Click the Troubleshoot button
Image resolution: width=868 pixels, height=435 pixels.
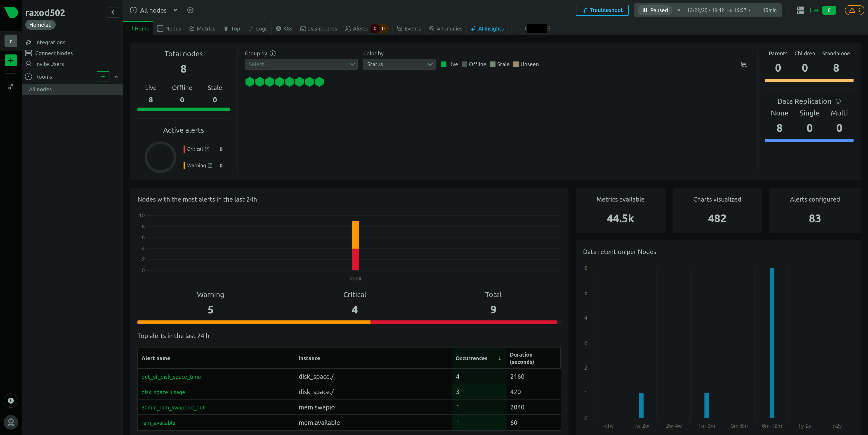(x=602, y=10)
